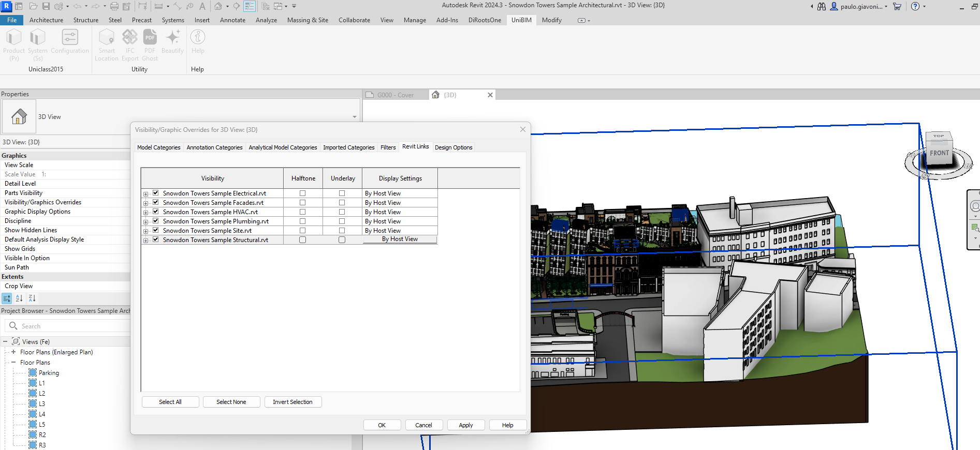Open the 3D View type selector dropdown
This screenshot has width=980, height=450.
click(355, 117)
